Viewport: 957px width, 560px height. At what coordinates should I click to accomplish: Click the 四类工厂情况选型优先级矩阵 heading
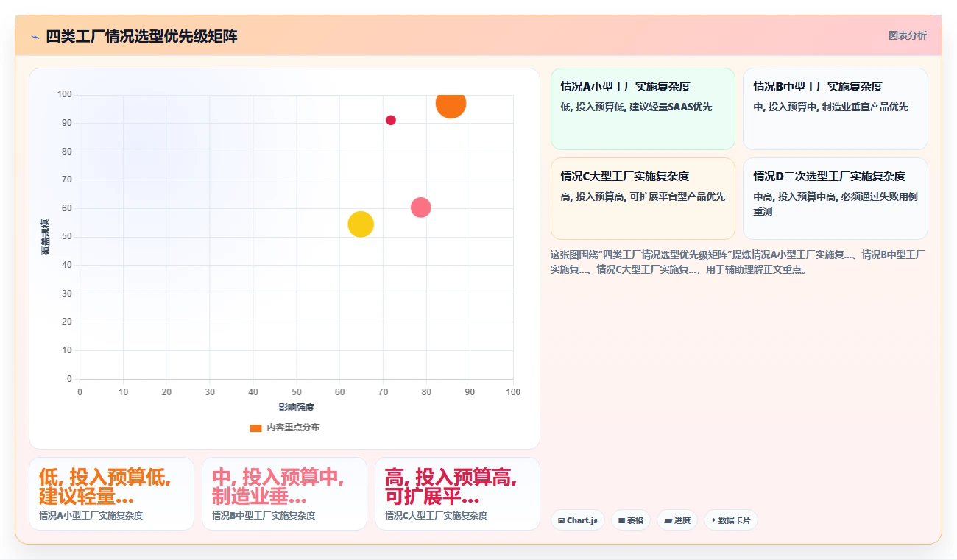pos(141,36)
